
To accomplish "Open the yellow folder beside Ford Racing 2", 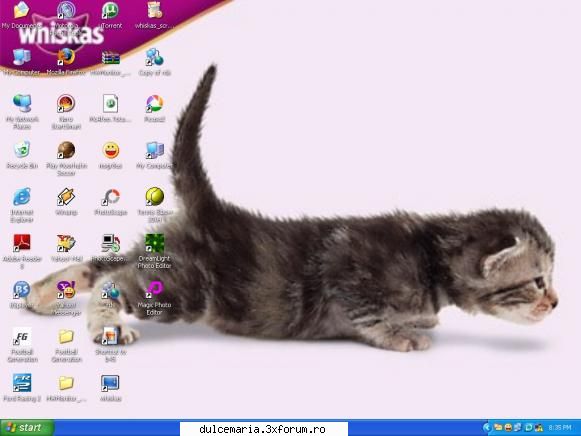I will (x=66, y=383).
